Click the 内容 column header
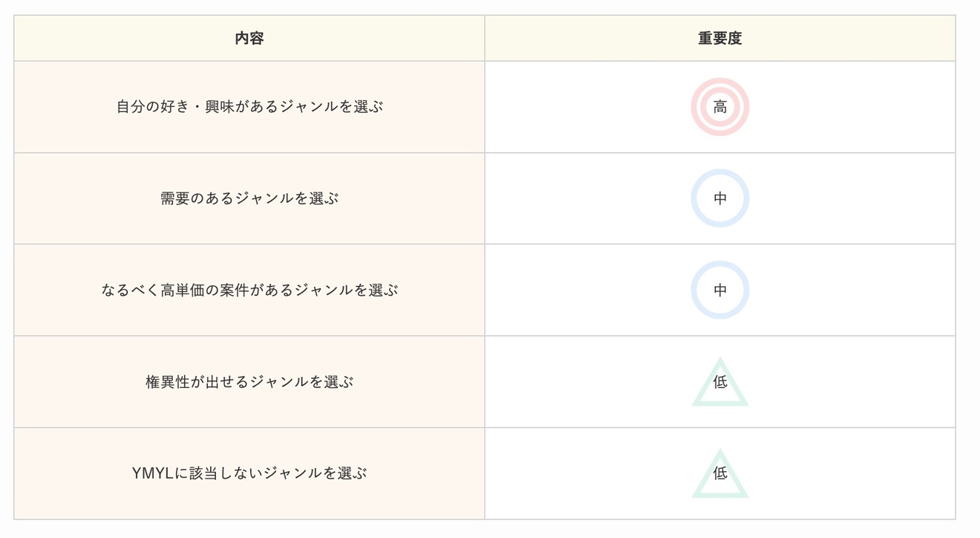The image size is (980, 538). coord(249,39)
